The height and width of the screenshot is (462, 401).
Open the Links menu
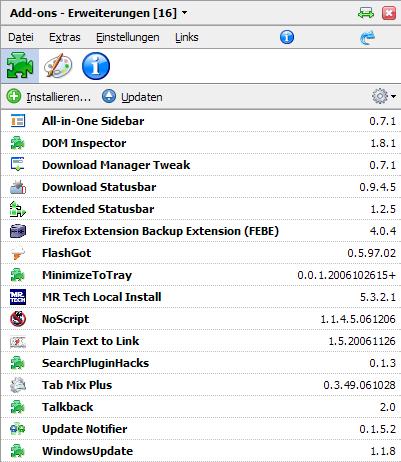pos(187,37)
